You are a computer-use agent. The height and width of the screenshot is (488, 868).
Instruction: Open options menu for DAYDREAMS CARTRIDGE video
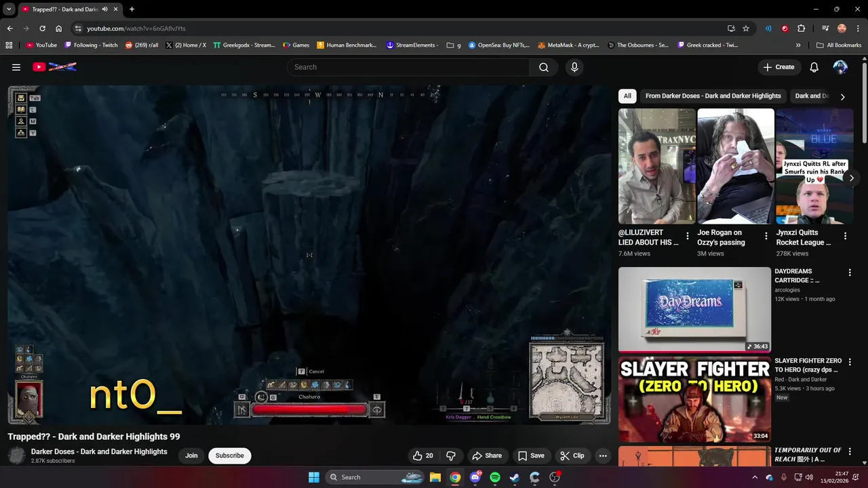point(850,272)
